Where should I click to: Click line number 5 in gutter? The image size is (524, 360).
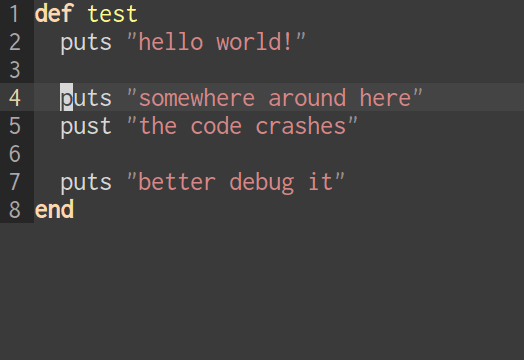15,126
